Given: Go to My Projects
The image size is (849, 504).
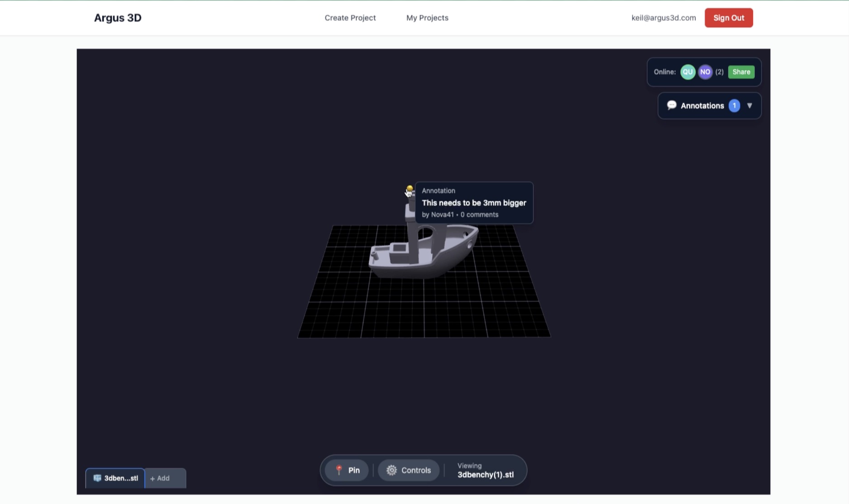Looking at the screenshot, I should (x=427, y=18).
